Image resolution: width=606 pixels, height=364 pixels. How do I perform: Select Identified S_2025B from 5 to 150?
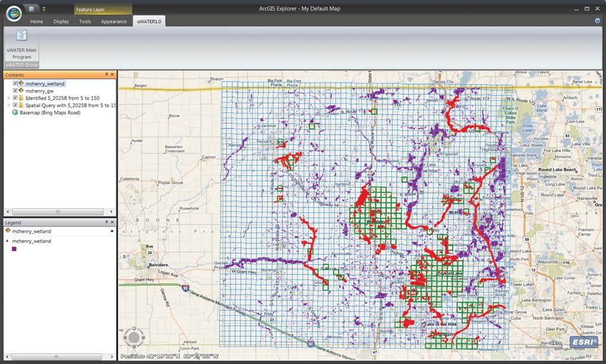(x=62, y=98)
